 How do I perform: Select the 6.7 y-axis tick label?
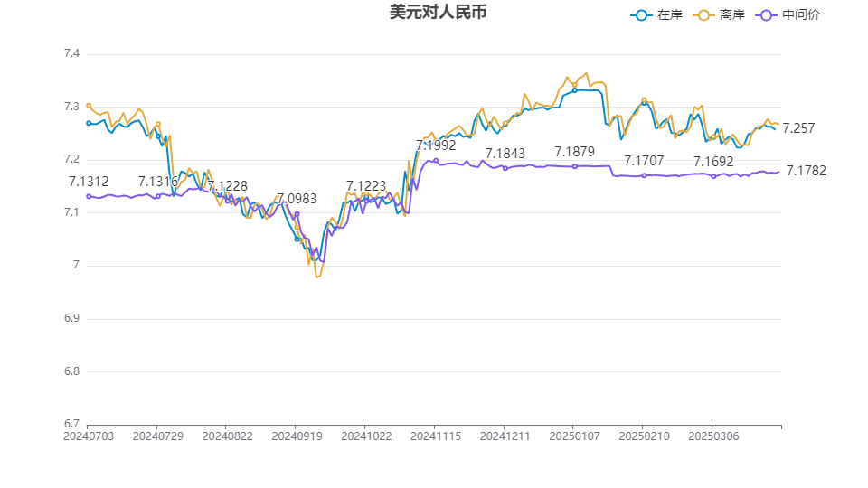click(x=71, y=424)
